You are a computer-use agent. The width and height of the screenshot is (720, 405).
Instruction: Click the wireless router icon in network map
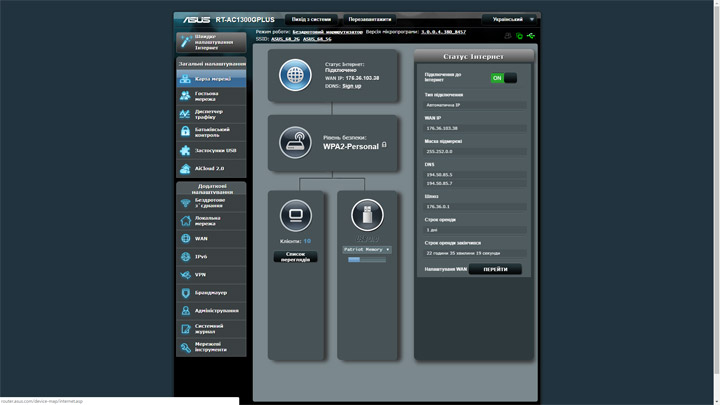295,142
